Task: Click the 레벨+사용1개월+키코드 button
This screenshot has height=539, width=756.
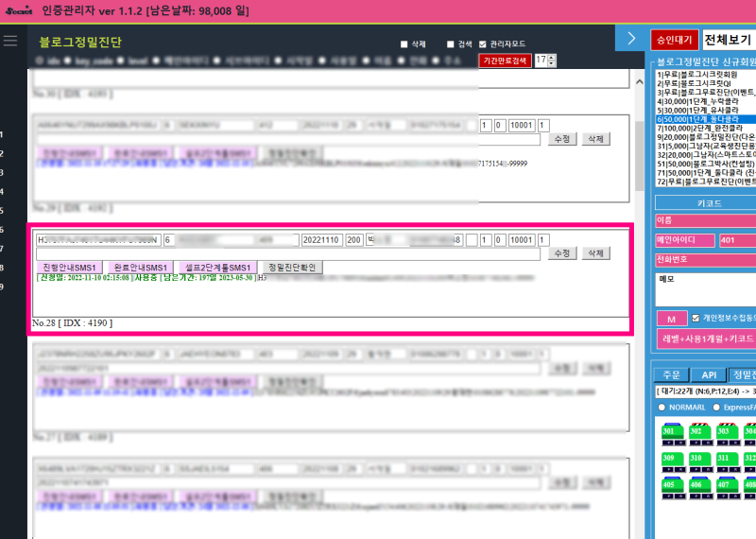Action: pyautogui.click(x=706, y=339)
